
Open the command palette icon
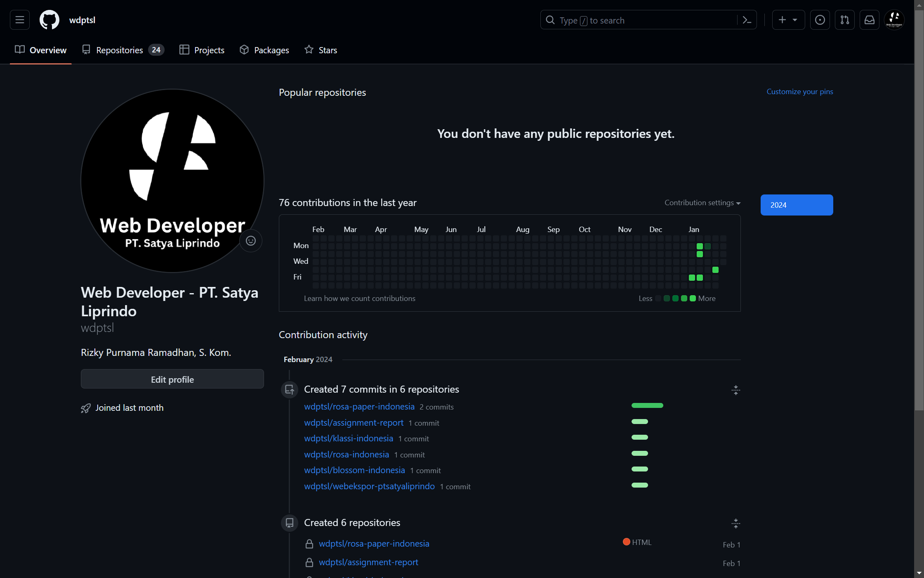tap(747, 20)
